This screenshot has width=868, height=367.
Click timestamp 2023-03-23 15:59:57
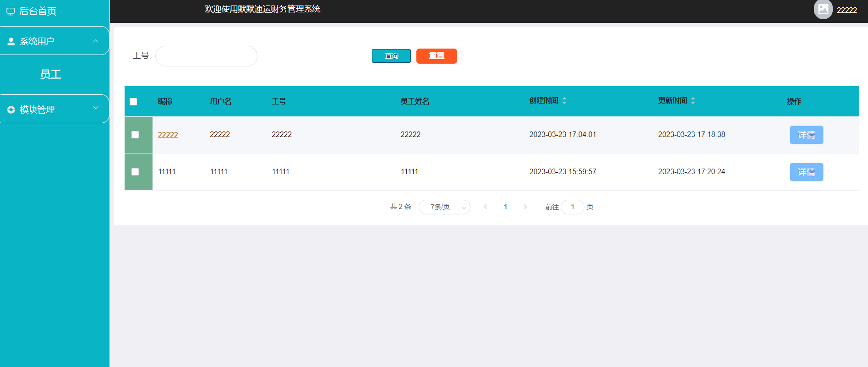coord(562,171)
